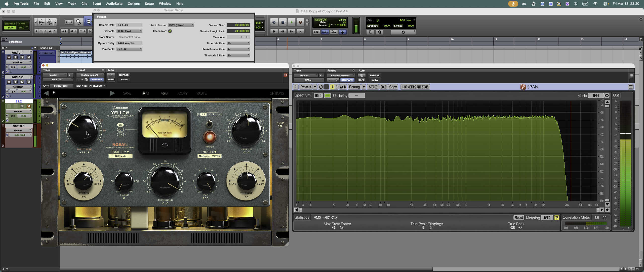Open SPAN spectrum settings gear icon

[607, 96]
